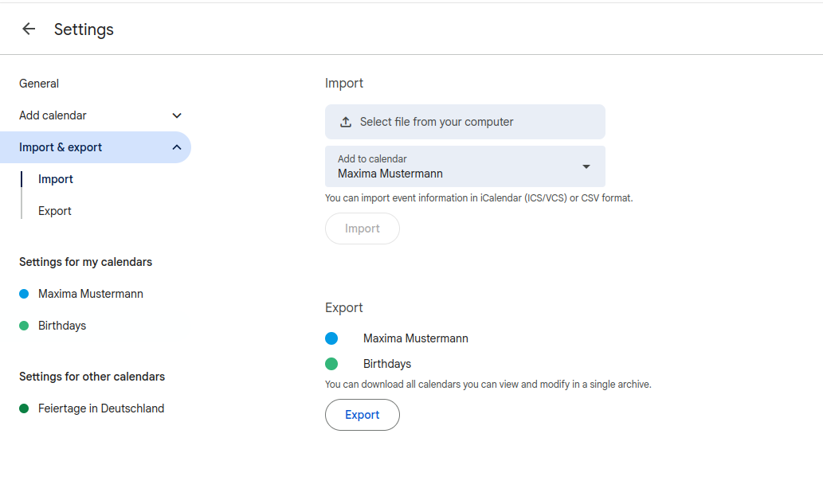Collapse the Import & export section chevron
The width and height of the screenshot is (823, 504).
pos(177,147)
